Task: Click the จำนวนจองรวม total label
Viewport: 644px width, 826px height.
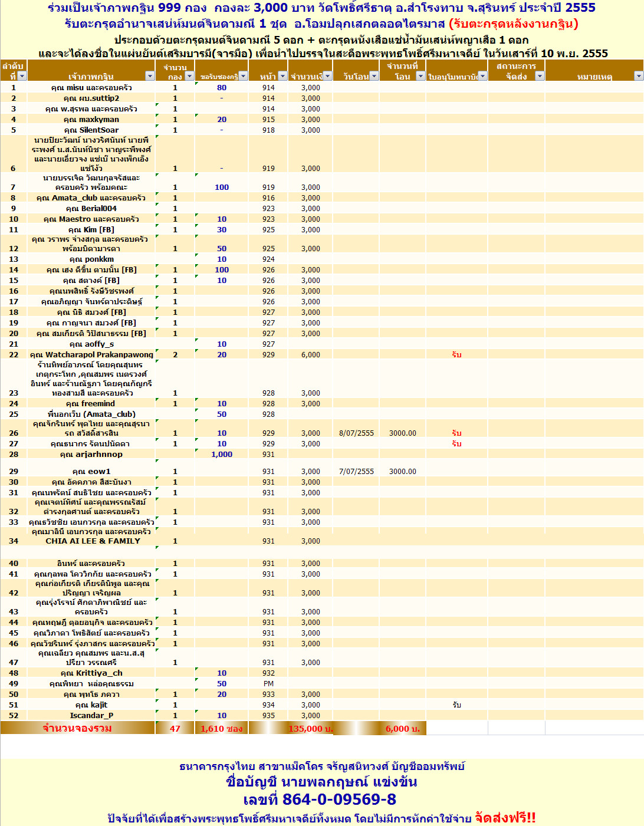Action: 77,729
